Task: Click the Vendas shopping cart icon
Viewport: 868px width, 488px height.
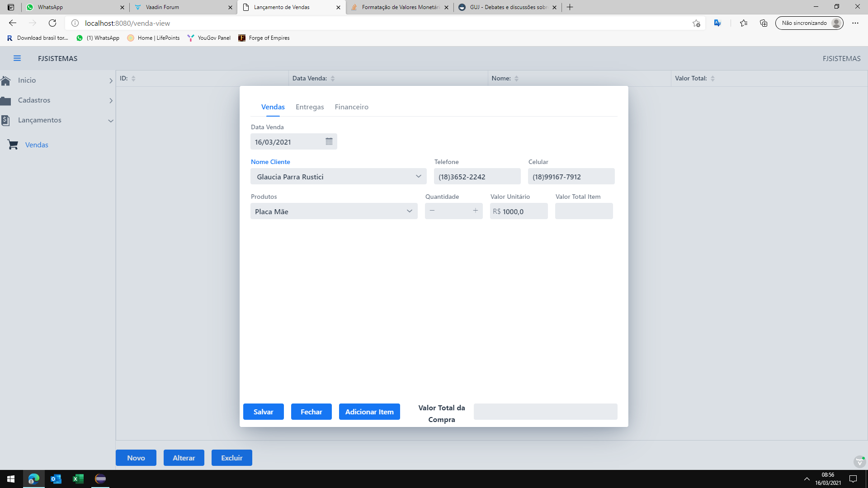Action: (x=13, y=145)
